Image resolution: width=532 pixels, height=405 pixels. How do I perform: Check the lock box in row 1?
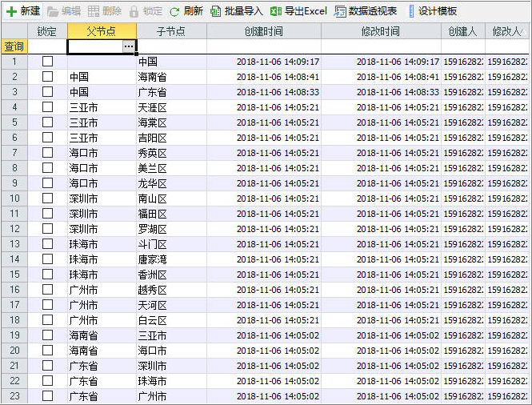coord(47,62)
